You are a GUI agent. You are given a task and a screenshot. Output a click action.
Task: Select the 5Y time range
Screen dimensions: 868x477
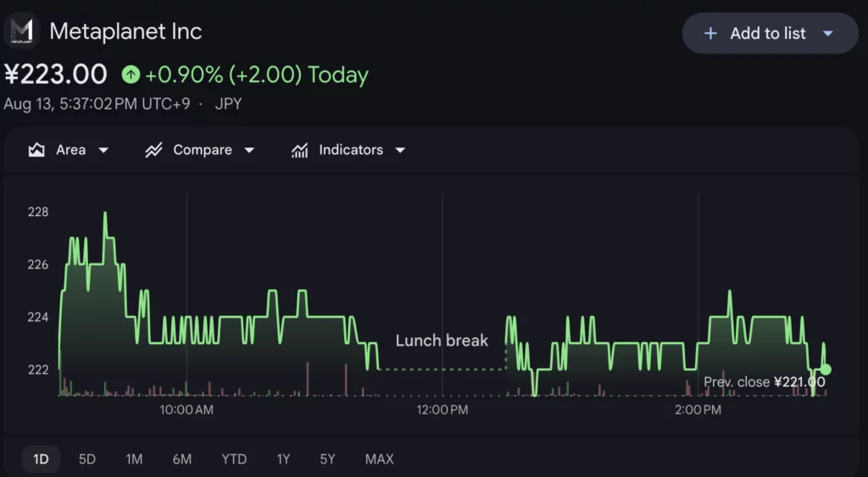[327, 459]
